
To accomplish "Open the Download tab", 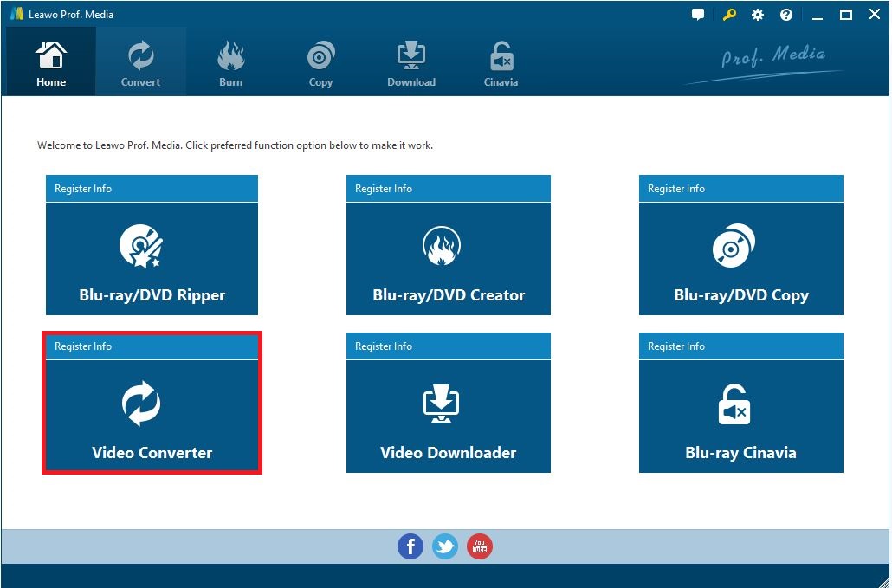I will tap(410, 62).
